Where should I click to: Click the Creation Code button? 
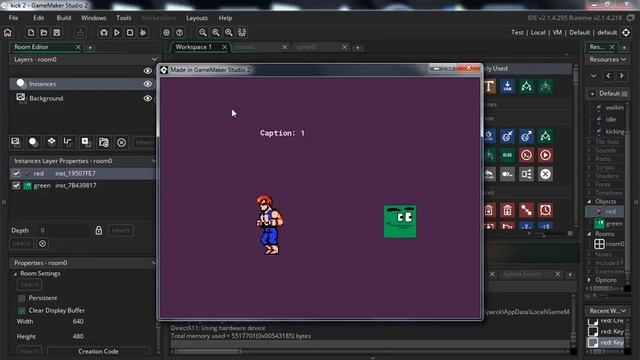(98, 351)
